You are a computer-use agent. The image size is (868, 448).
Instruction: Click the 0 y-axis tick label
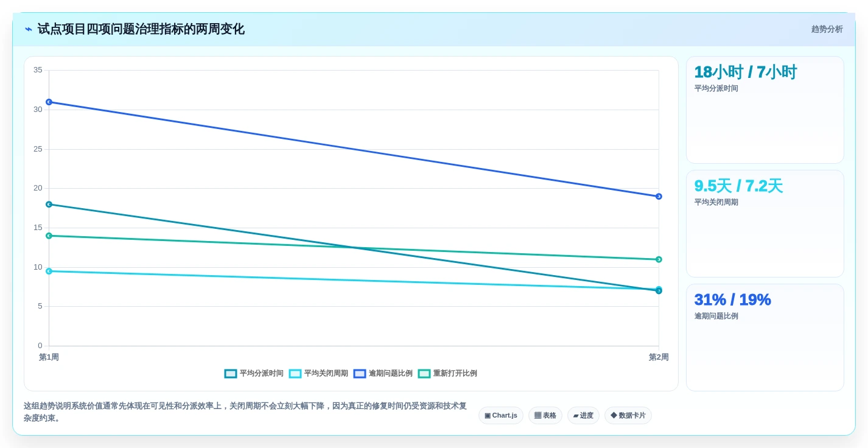coord(40,346)
